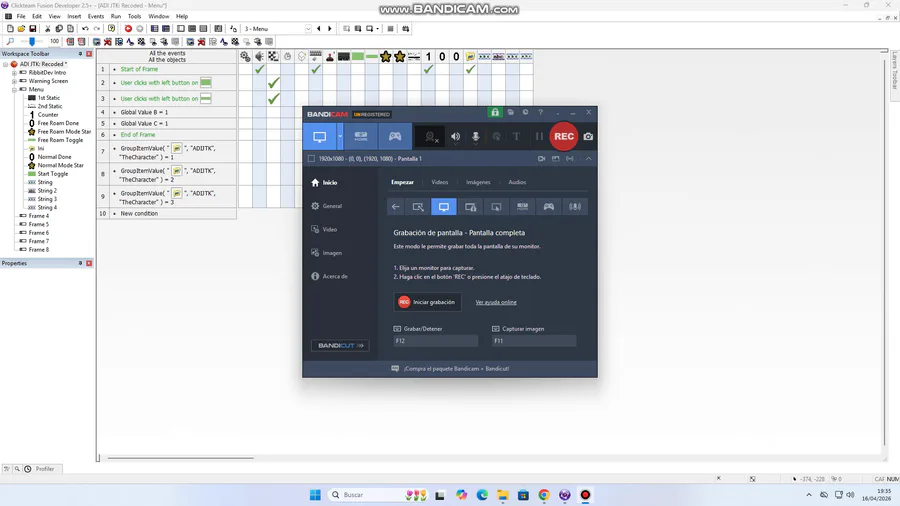Open Imagen settings in Bandicam sidebar
The image size is (900, 506).
[x=327, y=253]
